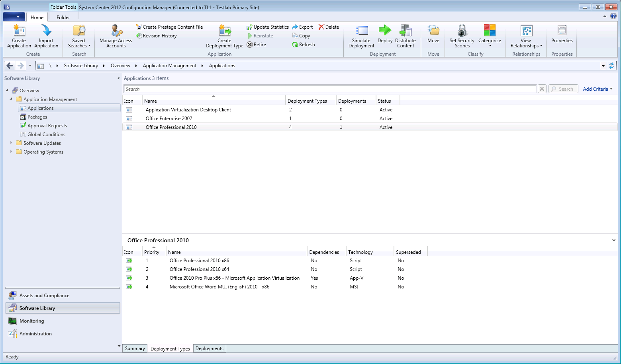
Task: Open the Monitoring workspace
Action: (63, 321)
